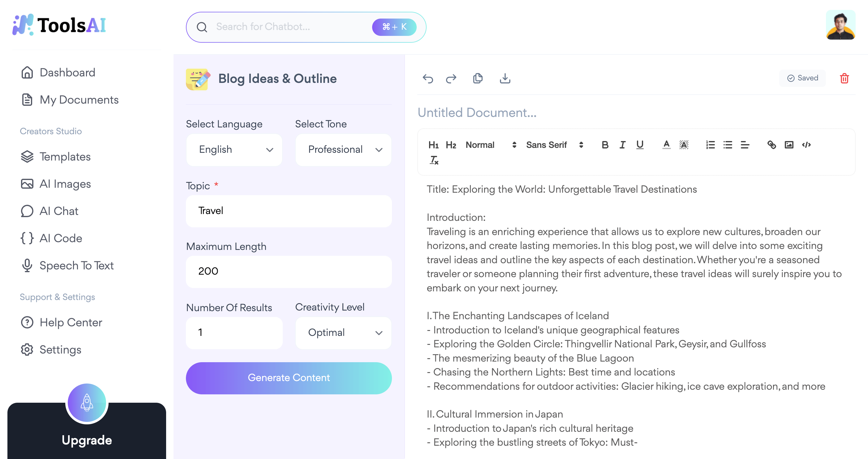Open the text color picker
868x459 pixels.
click(666, 145)
